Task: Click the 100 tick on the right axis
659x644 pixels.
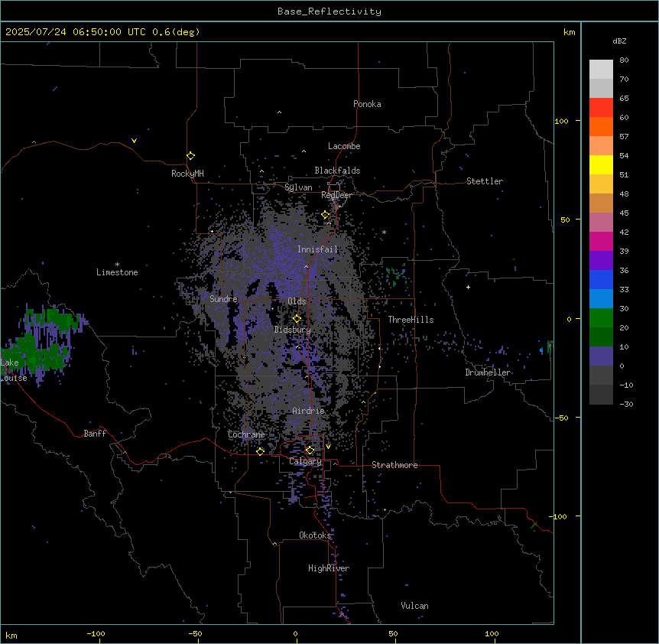Action: [561, 121]
